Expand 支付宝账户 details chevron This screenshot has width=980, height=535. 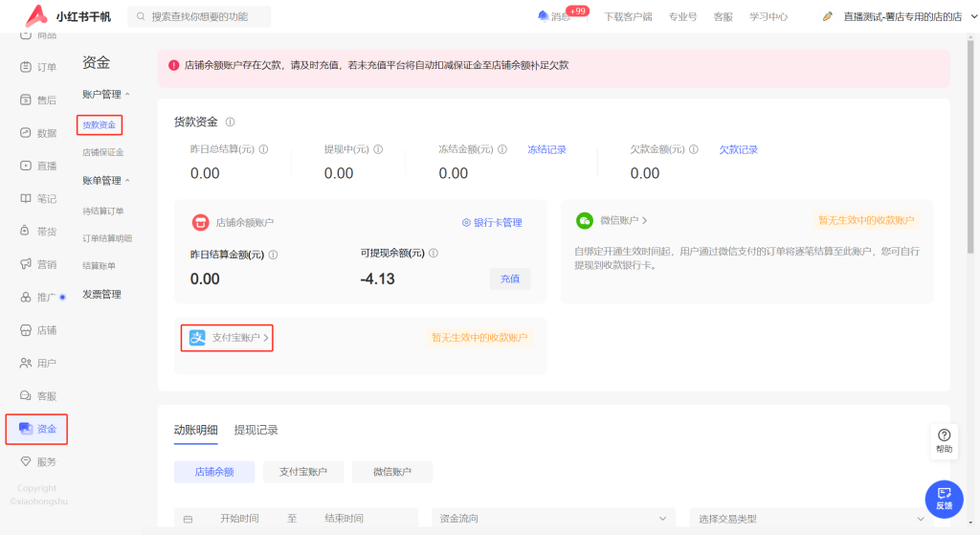pos(266,338)
